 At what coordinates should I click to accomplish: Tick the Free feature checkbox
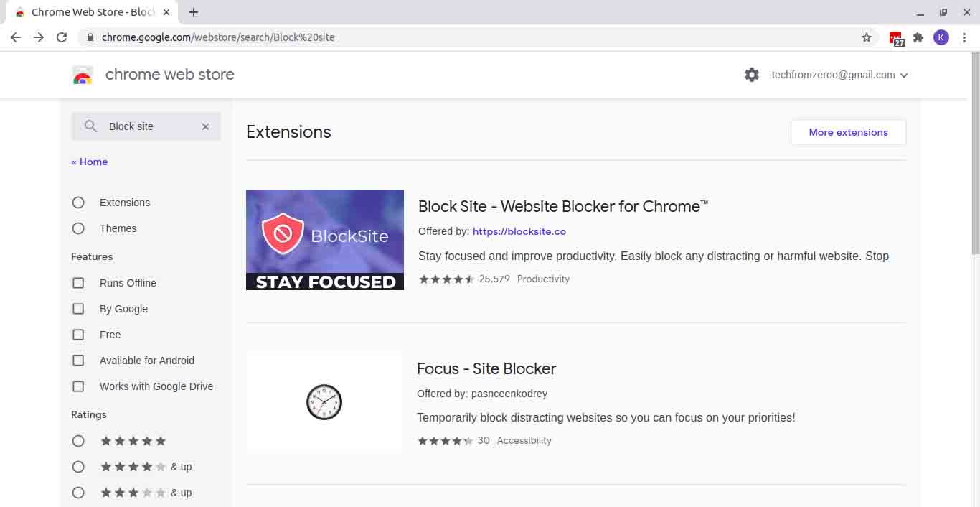click(x=78, y=335)
